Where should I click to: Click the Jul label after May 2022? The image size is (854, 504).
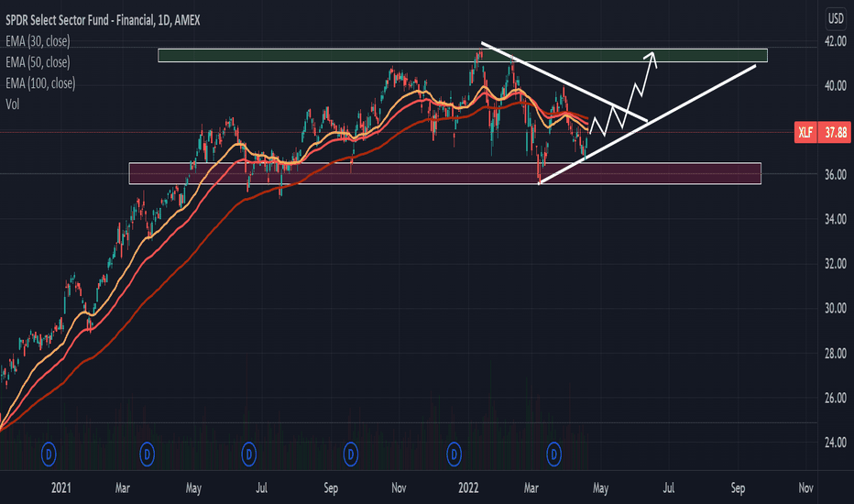(x=668, y=488)
